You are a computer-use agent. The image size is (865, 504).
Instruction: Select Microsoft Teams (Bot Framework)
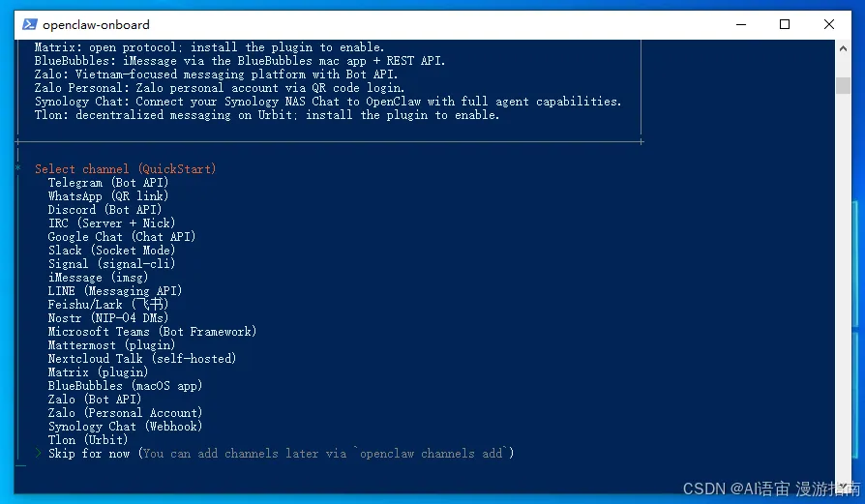coord(152,332)
